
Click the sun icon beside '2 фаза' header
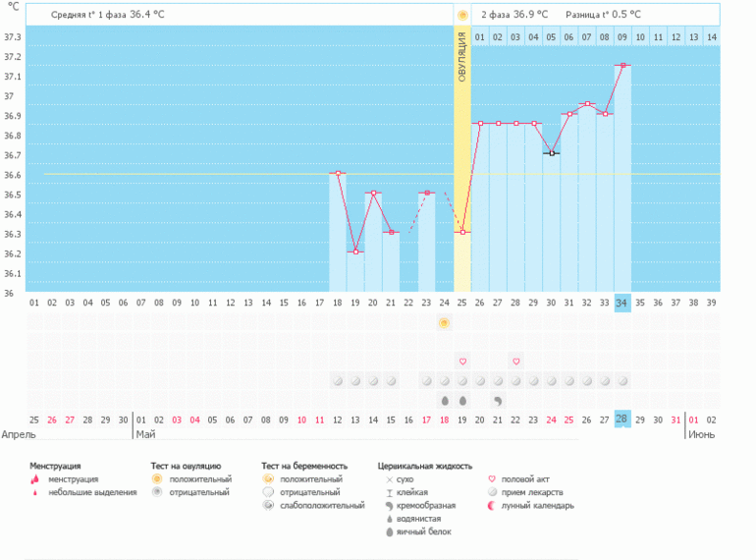coord(462,15)
